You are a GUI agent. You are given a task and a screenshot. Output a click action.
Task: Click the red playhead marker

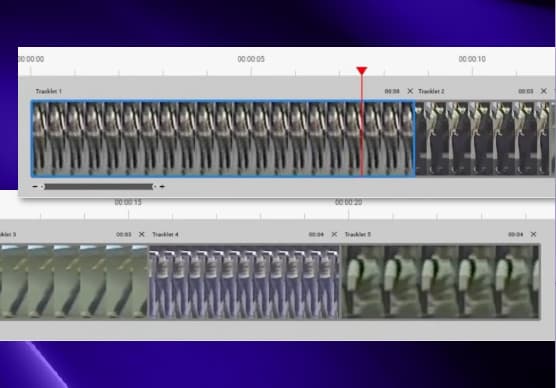click(362, 71)
